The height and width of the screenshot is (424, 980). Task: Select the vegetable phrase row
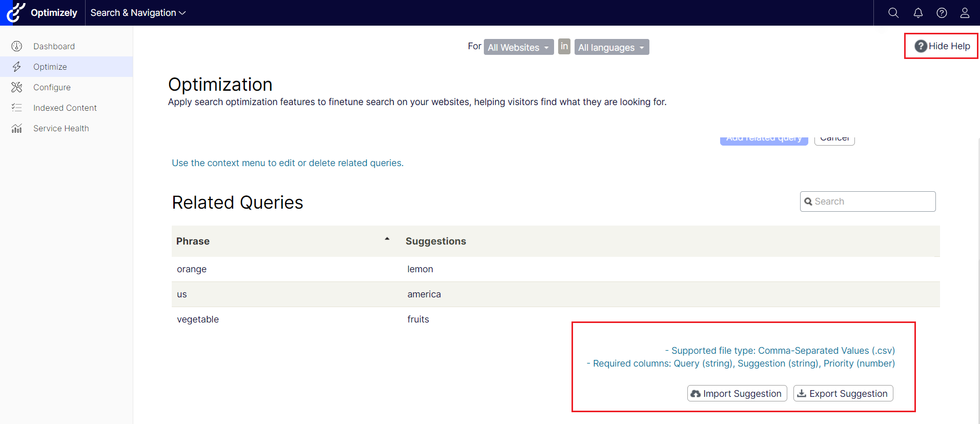point(198,319)
